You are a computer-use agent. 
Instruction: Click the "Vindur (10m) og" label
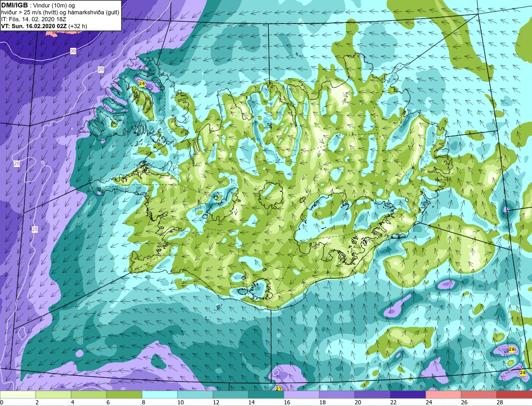[x=54, y=6]
